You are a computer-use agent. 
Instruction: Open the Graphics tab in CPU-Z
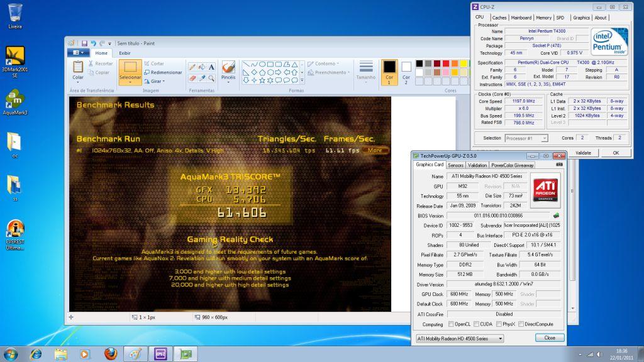coord(581,18)
